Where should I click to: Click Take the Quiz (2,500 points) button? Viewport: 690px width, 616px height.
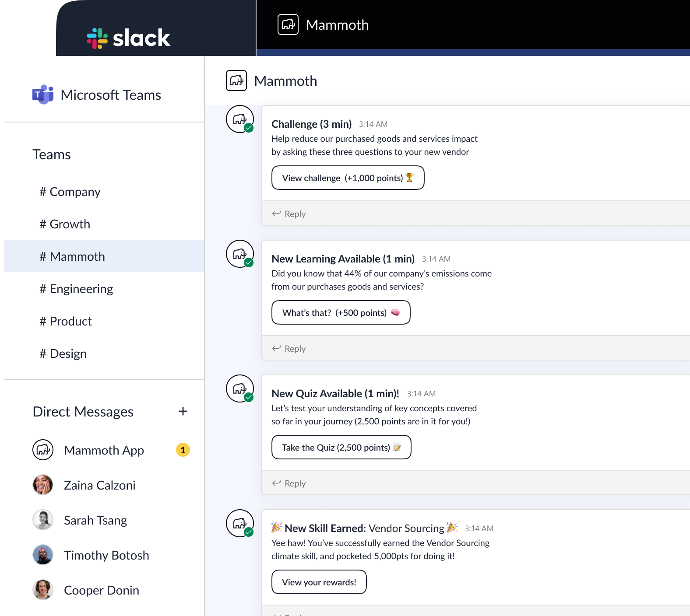point(341,447)
